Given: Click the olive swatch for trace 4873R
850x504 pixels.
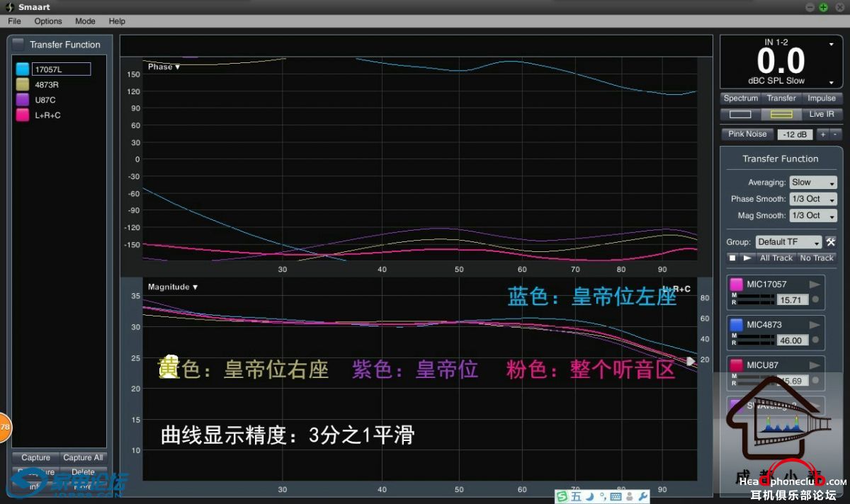Looking at the screenshot, I should click(x=23, y=84).
